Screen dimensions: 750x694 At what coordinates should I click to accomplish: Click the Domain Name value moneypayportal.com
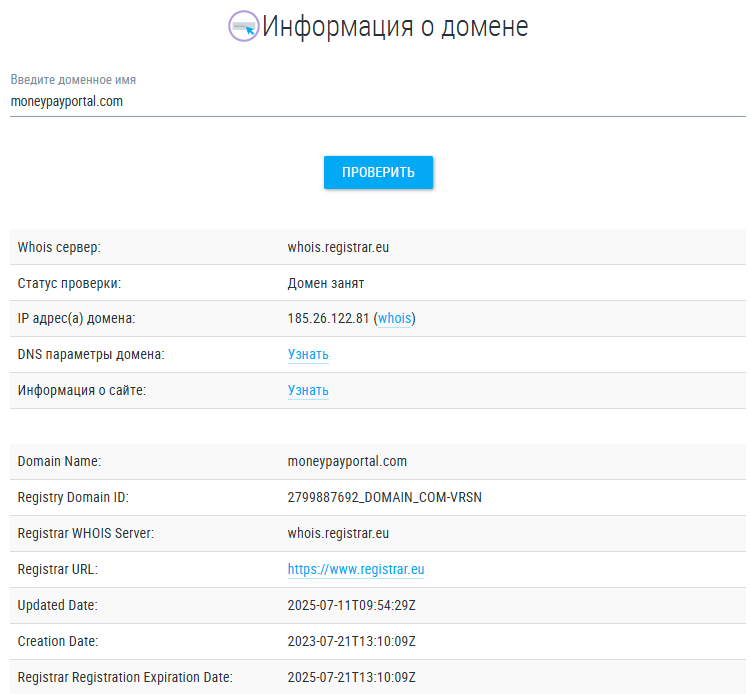coord(347,462)
